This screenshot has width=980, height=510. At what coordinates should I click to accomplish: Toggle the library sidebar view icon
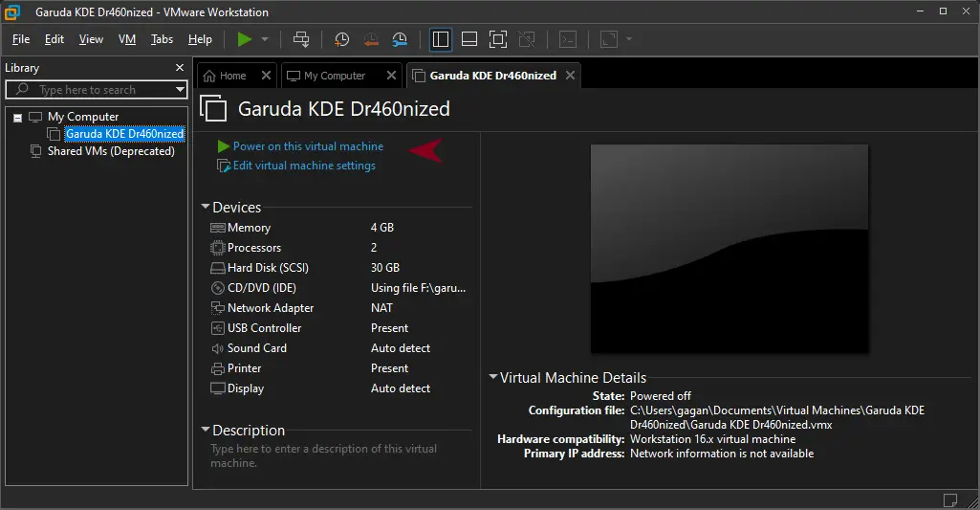pyautogui.click(x=440, y=39)
